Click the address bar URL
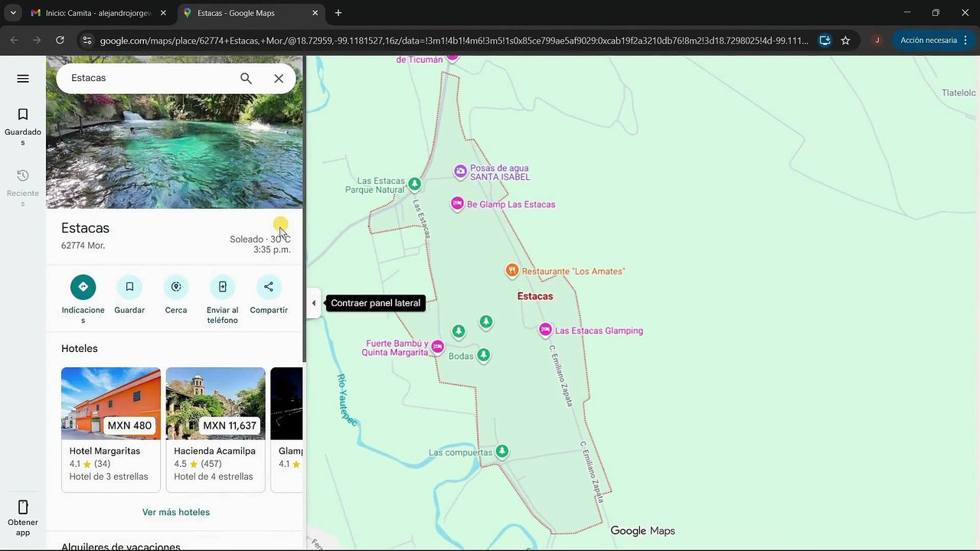 pos(454,41)
